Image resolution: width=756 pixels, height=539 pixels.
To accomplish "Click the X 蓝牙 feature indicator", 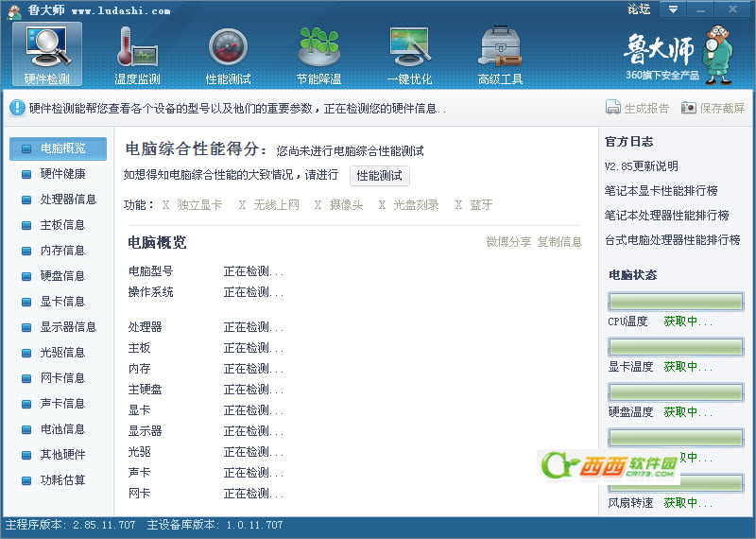I will click(474, 205).
